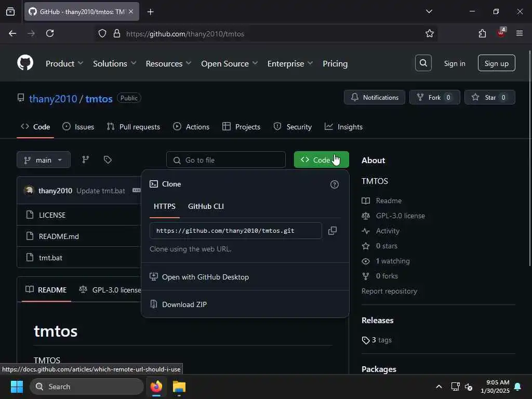
Task: Click the Clone help question mark icon
Action: [334, 184]
